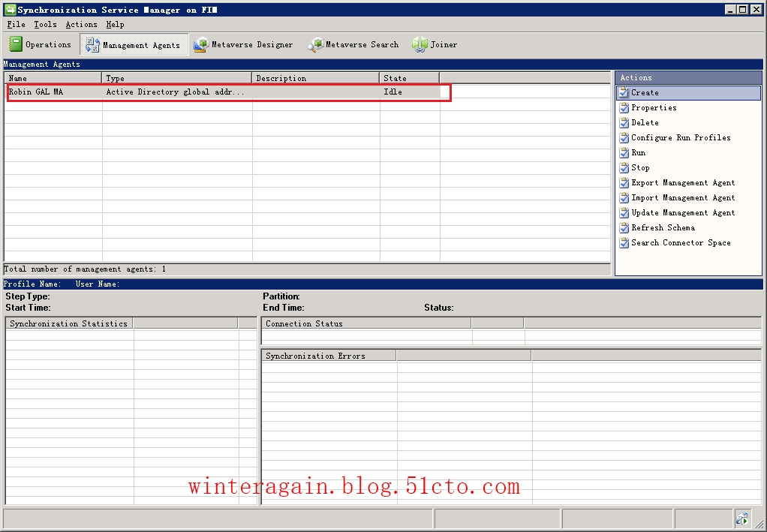The width and height of the screenshot is (767, 532).
Task: Sort by the State column header
Action: tap(410, 78)
